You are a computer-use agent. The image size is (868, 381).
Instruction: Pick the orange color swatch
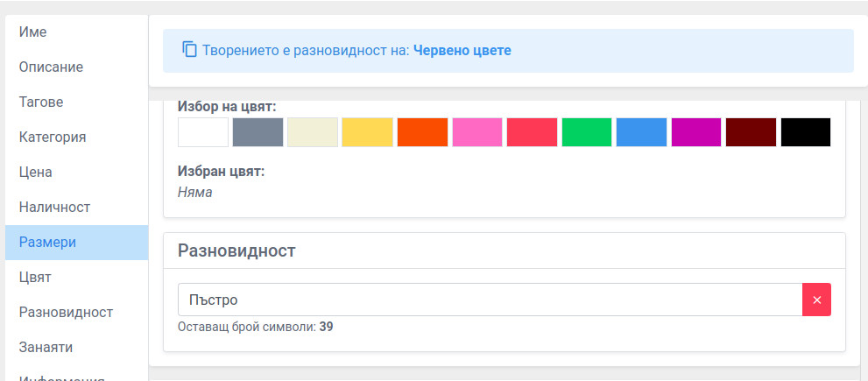(422, 132)
